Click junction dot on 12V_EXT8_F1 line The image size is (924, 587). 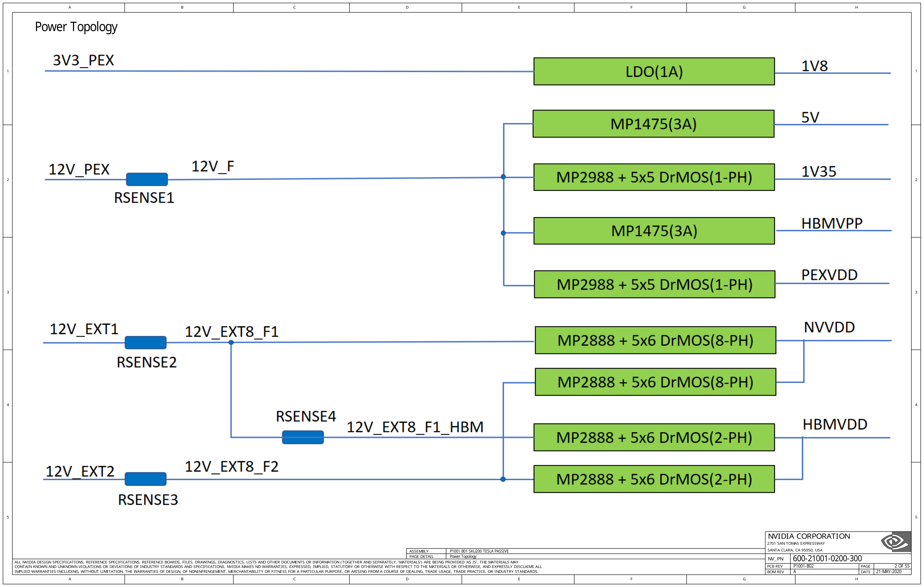click(231, 342)
